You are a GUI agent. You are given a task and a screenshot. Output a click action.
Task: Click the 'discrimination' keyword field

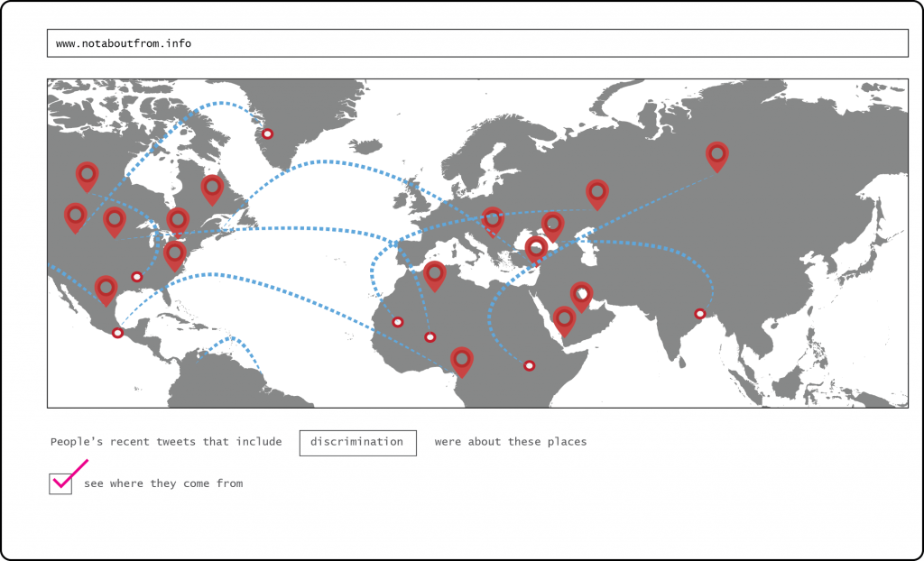click(357, 443)
